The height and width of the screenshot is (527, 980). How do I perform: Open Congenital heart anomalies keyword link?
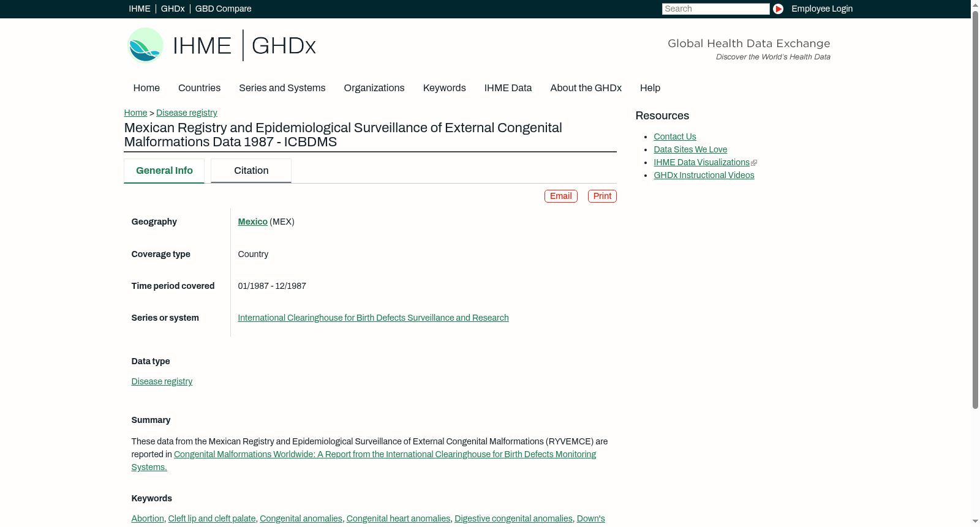pyautogui.click(x=398, y=518)
